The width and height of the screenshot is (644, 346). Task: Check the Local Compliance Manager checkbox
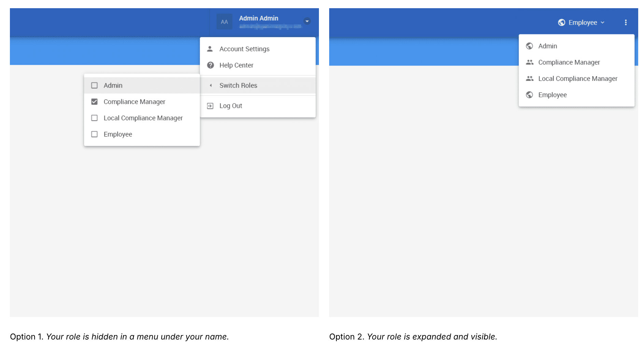coord(95,118)
